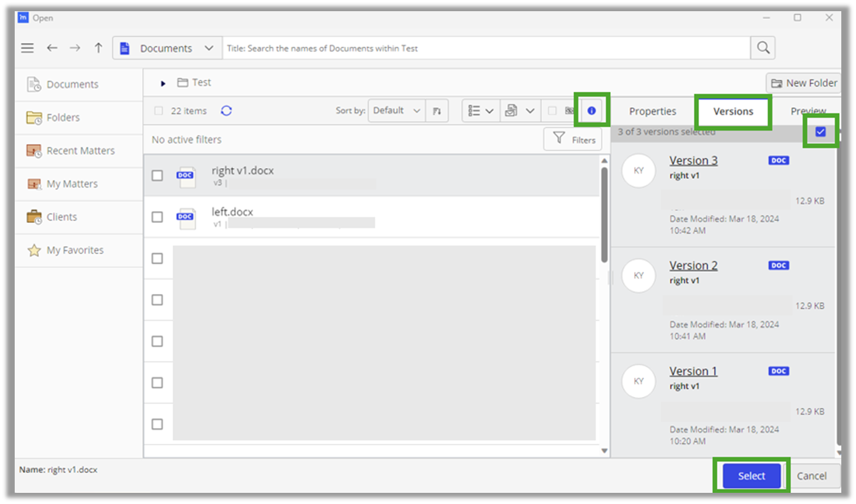Open the Versions tab
856x504 pixels.
point(733,111)
